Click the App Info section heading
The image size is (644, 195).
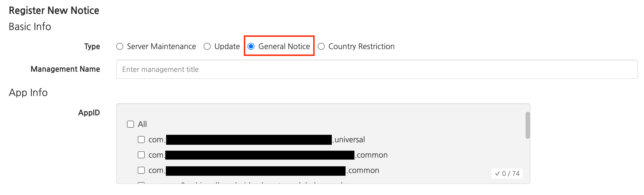[x=28, y=93]
